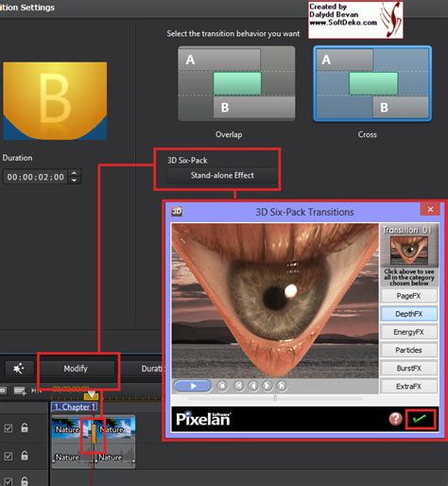This screenshot has height=486, width=448.
Task: Disable the Nature audio track checkbox
Action: (9, 456)
